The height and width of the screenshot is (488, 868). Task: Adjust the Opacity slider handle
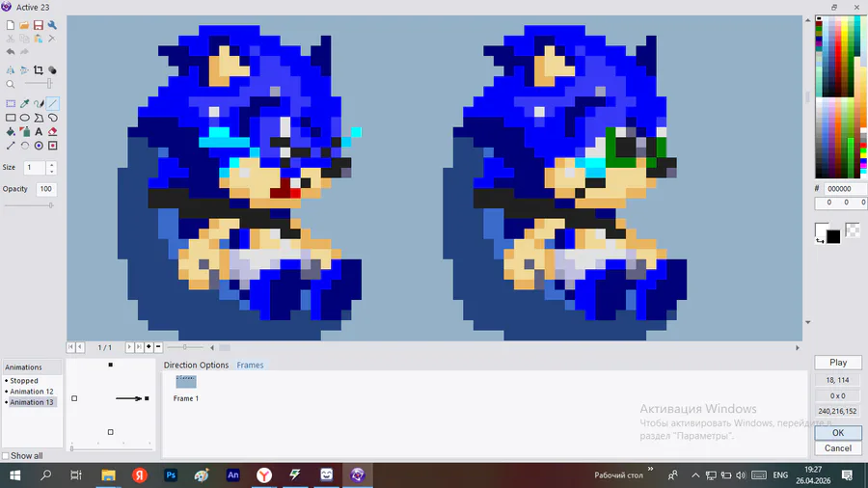click(50, 205)
